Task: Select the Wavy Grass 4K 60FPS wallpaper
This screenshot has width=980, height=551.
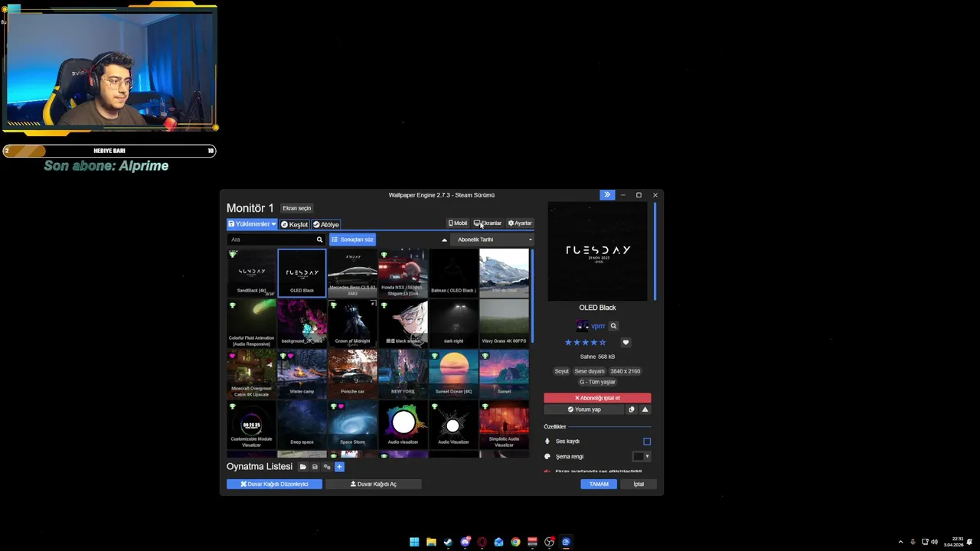Action: tap(504, 323)
